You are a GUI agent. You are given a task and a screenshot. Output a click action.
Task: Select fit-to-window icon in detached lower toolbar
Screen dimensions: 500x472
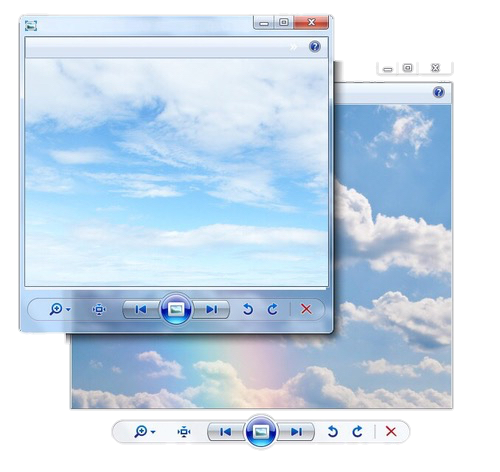(x=184, y=432)
